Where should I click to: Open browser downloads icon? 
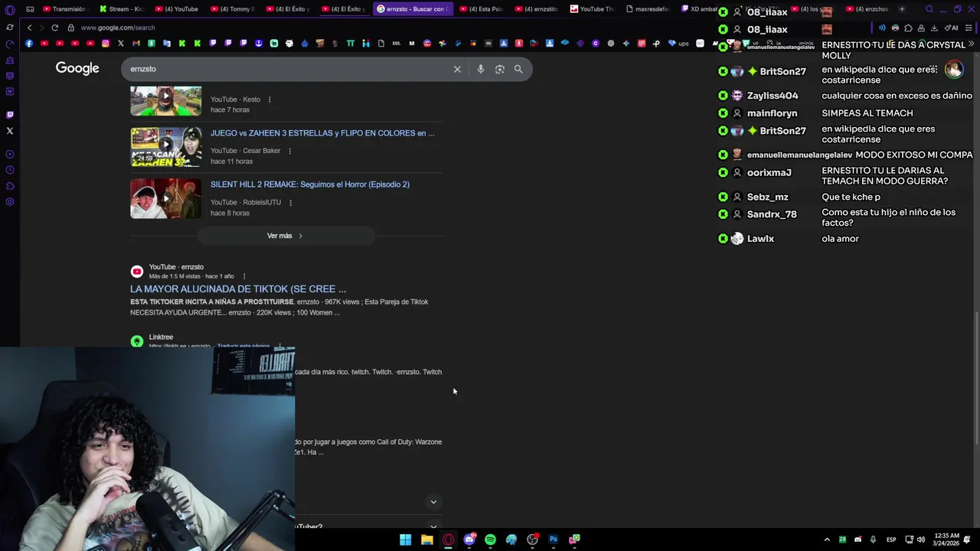pyautogui.click(x=934, y=28)
